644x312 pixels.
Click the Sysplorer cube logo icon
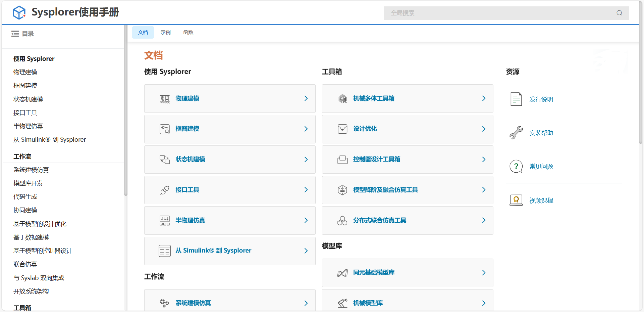click(19, 13)
